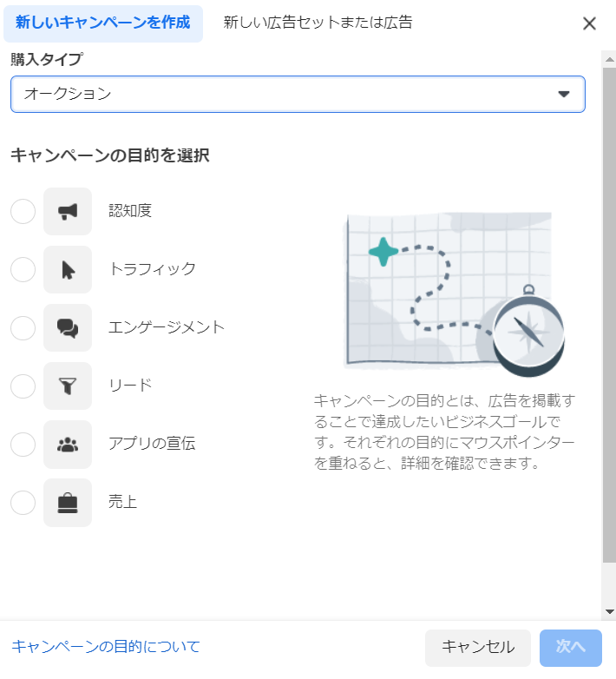Select the アプリの宣伝 radio button

[23, 445]
